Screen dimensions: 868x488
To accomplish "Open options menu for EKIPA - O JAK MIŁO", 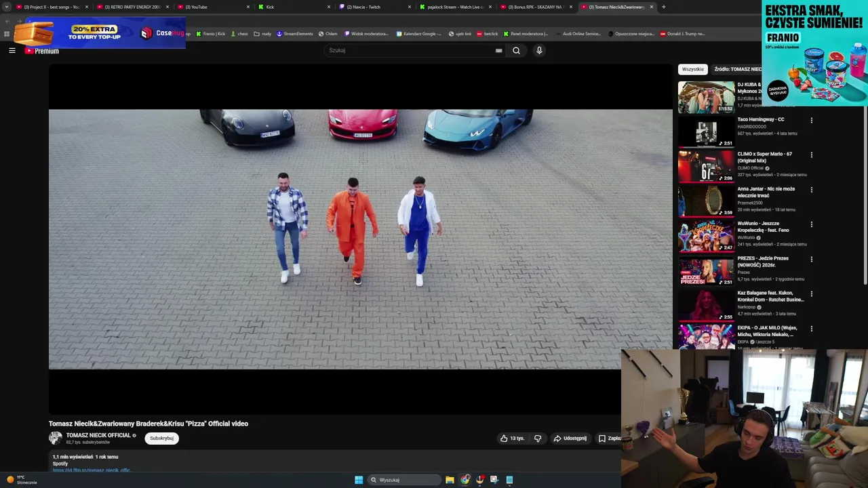I will tap(811, 329).
